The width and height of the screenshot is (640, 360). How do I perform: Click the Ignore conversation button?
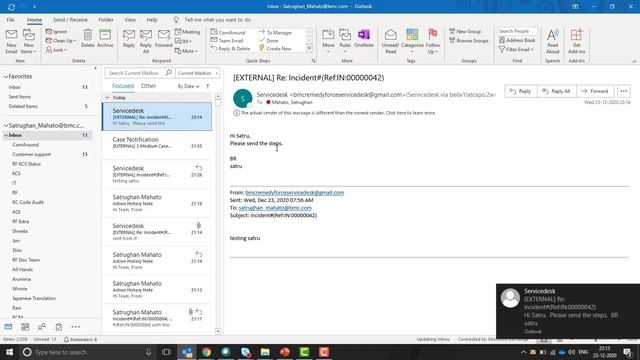(56, 31)
